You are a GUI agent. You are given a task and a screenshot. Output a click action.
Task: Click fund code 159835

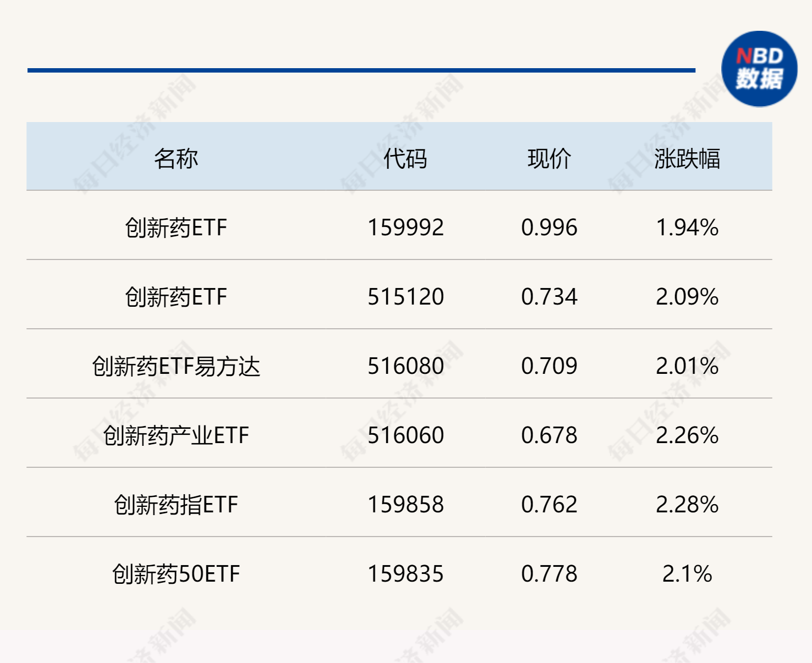(x=405, y=574)
